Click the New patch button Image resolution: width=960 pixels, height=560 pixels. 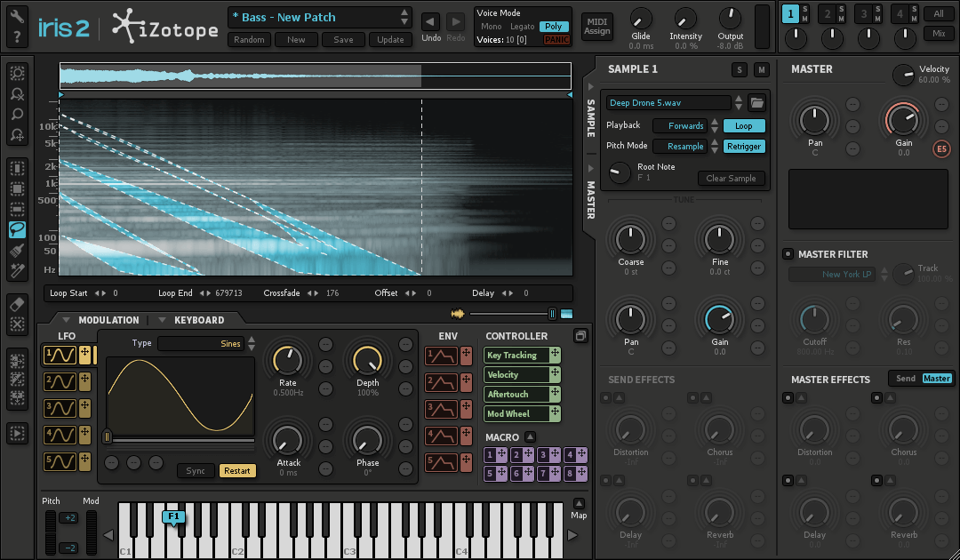pyautogui.click(x=296, y=40)
